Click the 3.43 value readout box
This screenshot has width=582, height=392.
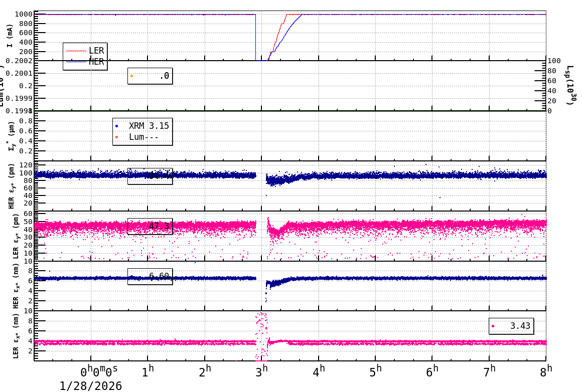tap(512, 325)
